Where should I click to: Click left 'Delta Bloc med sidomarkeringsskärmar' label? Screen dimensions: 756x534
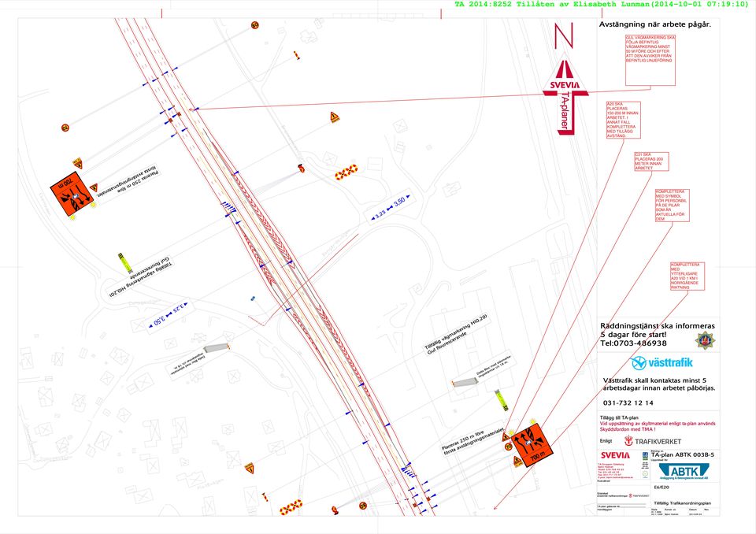[188, 364]
